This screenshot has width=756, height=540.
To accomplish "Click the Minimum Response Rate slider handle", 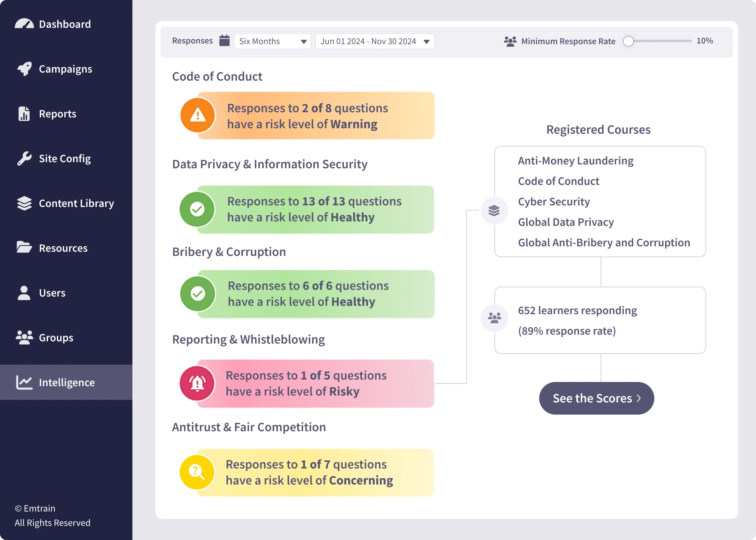I will (628, 41).
